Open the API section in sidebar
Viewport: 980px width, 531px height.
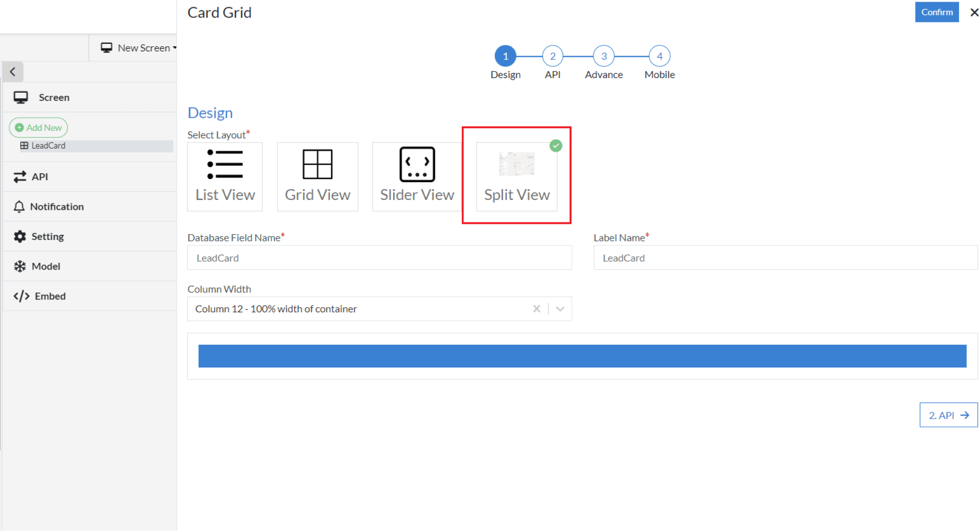[40, 177]
